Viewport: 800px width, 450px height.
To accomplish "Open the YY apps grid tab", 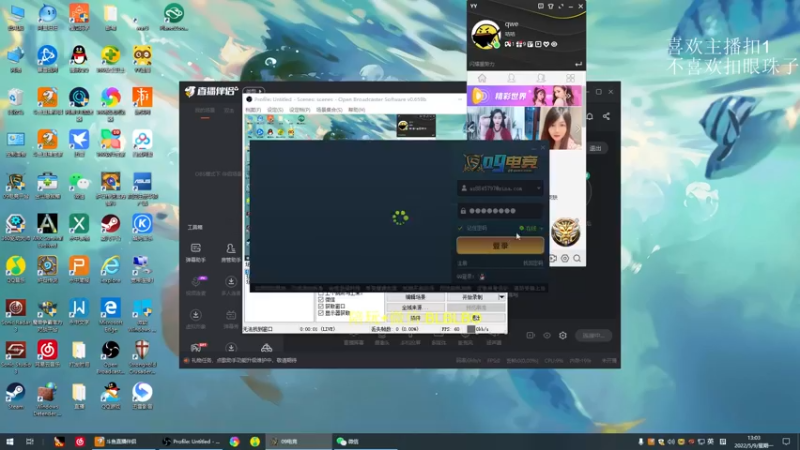I will [x=570, y=78].
